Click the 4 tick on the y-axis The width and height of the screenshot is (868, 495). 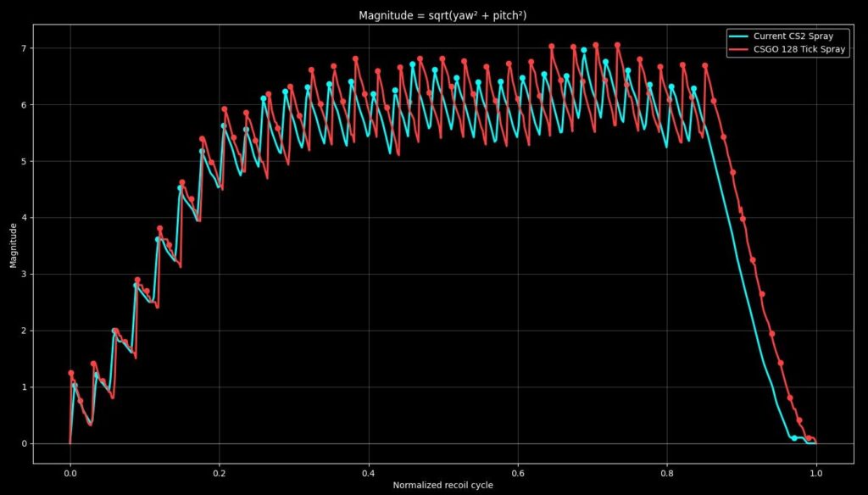pyautogui.click(x=25, y=218)
